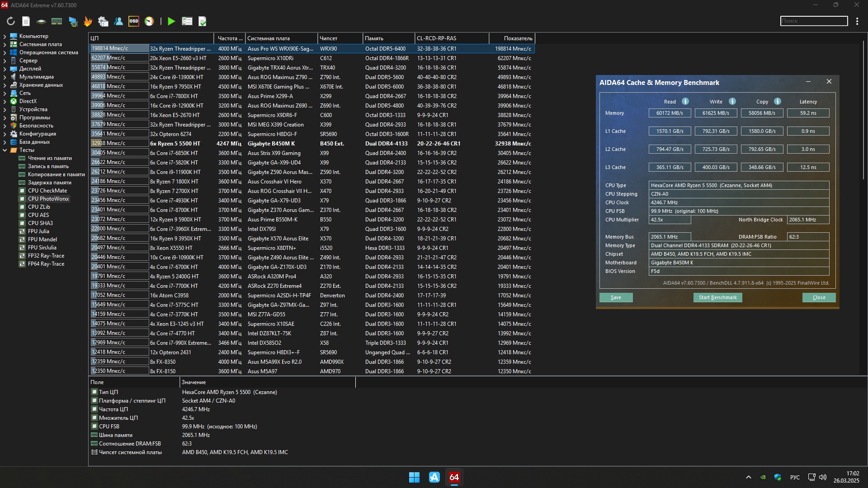868x488 pixels.
Task: Open the Report document icon
Action: [x=26, y=21]
